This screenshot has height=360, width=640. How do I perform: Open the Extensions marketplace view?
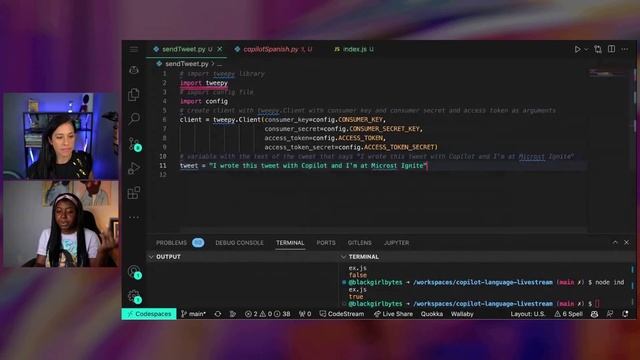134,193
